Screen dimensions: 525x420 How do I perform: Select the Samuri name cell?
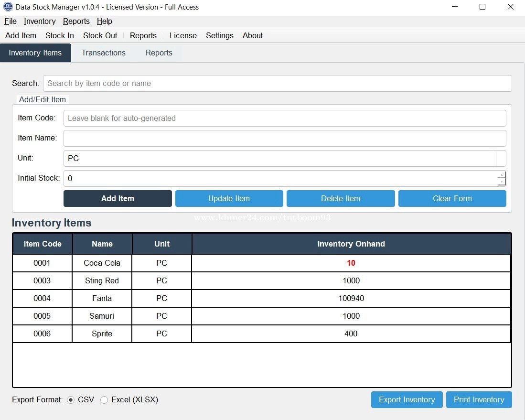pos(102,316)
